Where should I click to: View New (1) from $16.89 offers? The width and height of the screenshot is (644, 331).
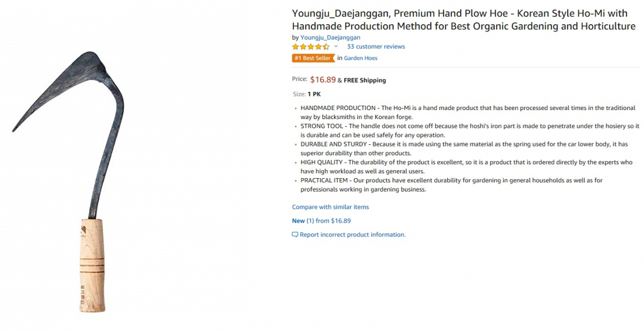tap(321, 220)
